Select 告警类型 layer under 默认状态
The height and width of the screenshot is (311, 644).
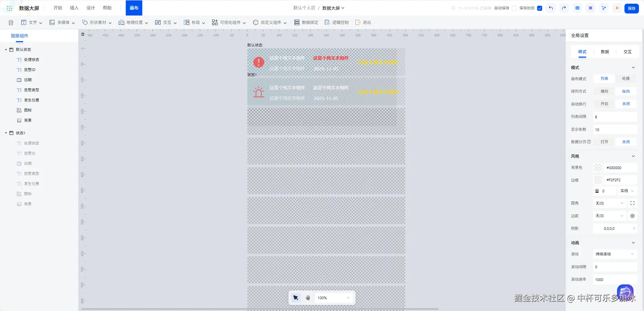[x=32, y=90]
